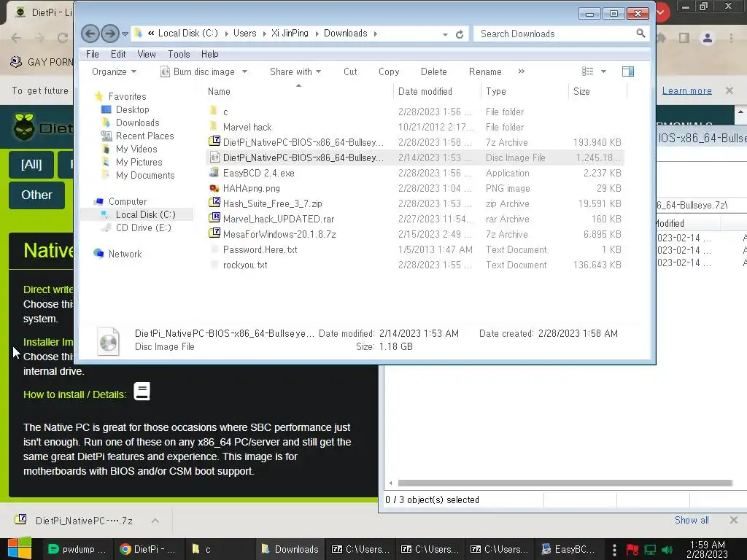The image size is (747, 560).
Task: Open the Edit menu
Action: click(x=118, y=54)
